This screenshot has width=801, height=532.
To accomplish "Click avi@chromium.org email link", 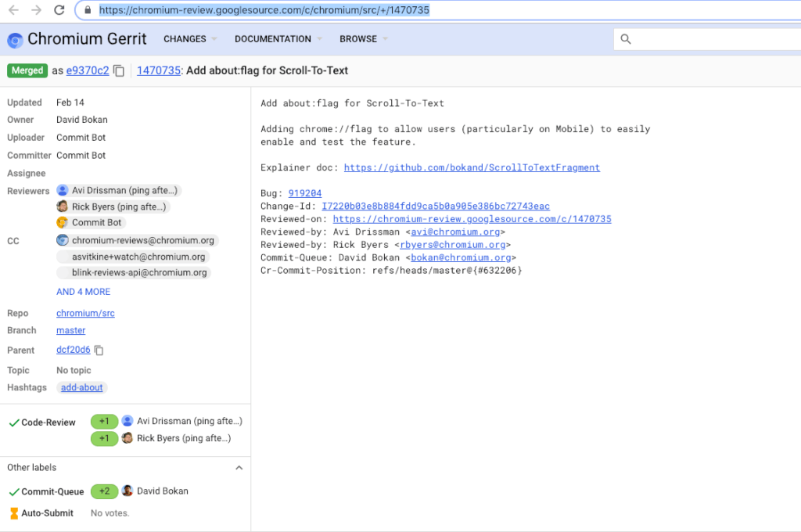I will pos(455,232).
